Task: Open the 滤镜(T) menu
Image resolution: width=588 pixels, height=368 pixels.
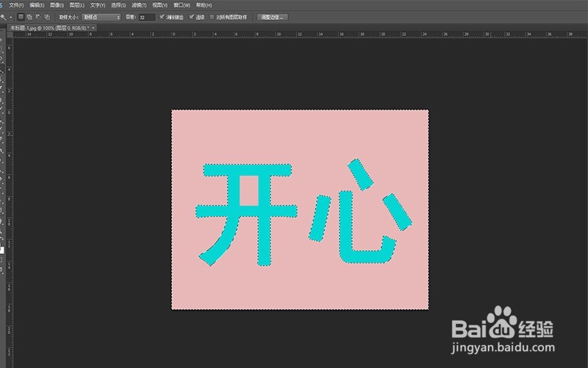Action: (x=139, y=5)
